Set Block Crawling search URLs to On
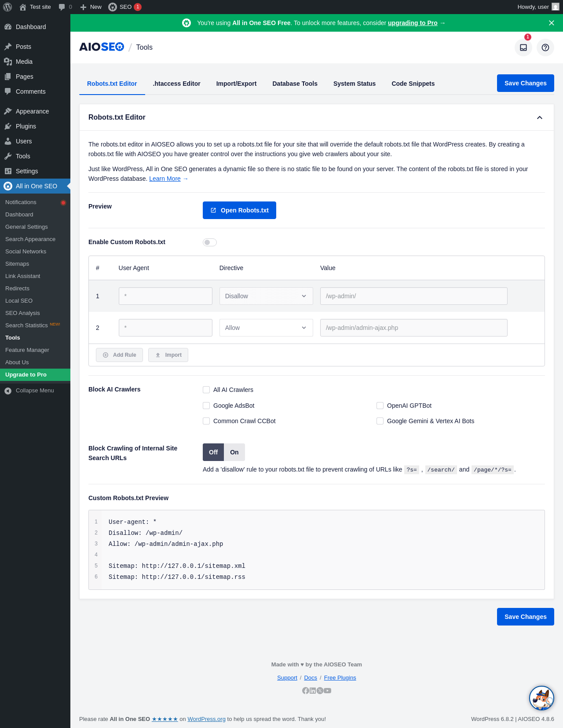Image resolution: width=563 pixels, height=728 pixels. coord(234,452)
